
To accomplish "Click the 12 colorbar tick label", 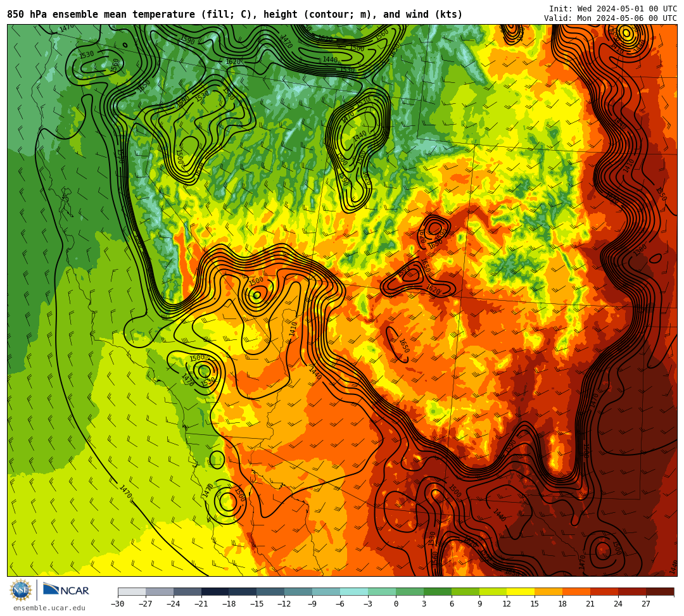I will [507, 604].
